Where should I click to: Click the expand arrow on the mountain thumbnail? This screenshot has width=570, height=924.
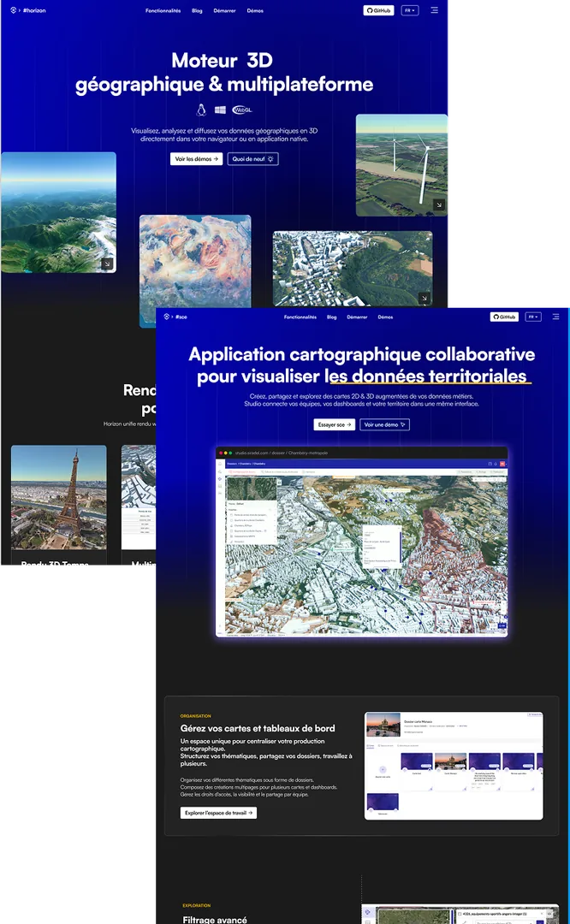click(107, 264)
